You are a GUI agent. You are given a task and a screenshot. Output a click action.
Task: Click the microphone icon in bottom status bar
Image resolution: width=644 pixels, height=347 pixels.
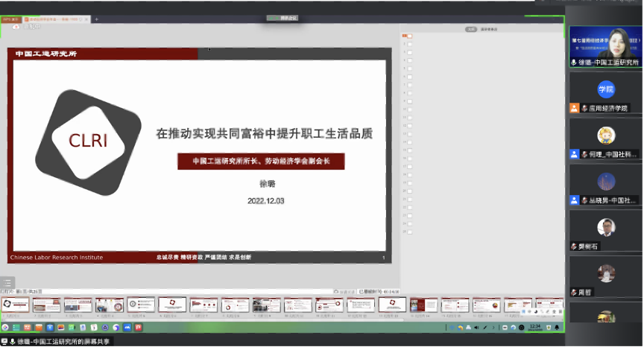(x=13, y=341)
